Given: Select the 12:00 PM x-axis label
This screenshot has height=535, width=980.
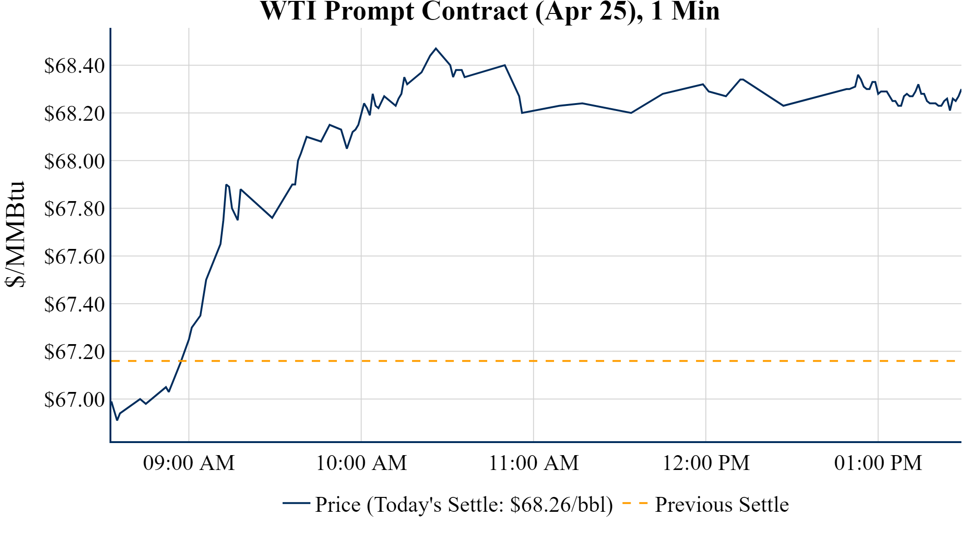Looking at the screenshot, I should pyautogui.click(x=706, y=463).
